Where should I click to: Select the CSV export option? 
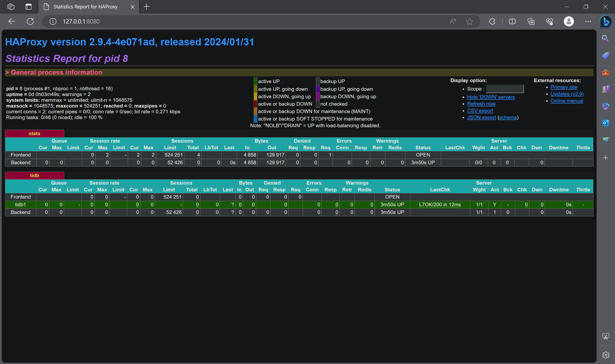click(480, 110)
